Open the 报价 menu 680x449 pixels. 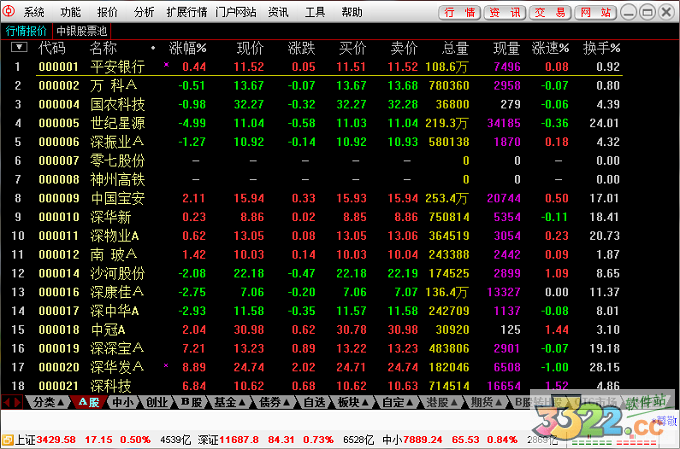(x=107, y=12)
